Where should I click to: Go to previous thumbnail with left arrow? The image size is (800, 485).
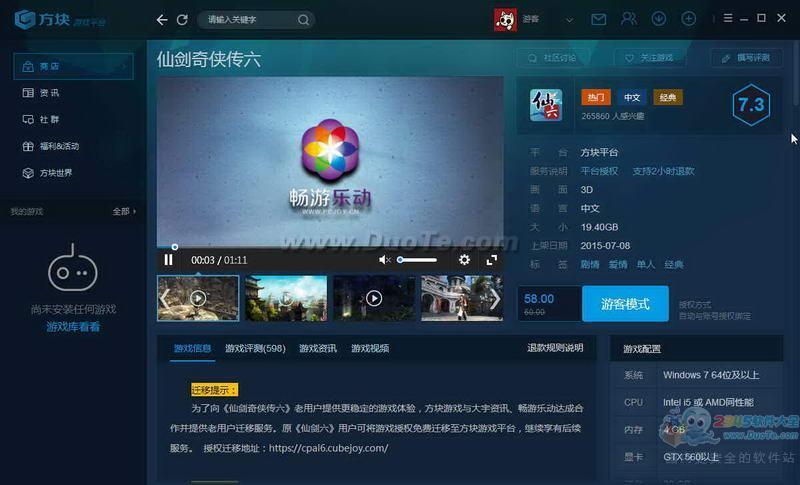coord(164,299)
